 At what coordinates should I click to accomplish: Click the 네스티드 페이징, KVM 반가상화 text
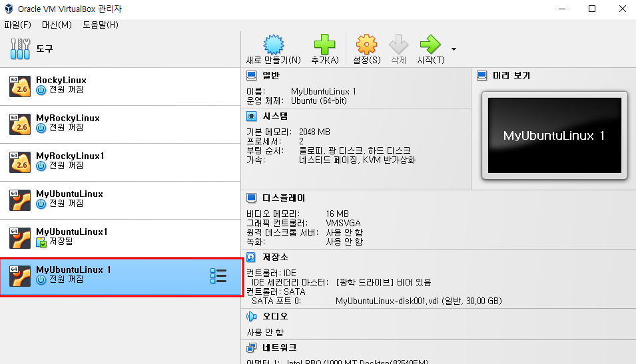[358, 160]
